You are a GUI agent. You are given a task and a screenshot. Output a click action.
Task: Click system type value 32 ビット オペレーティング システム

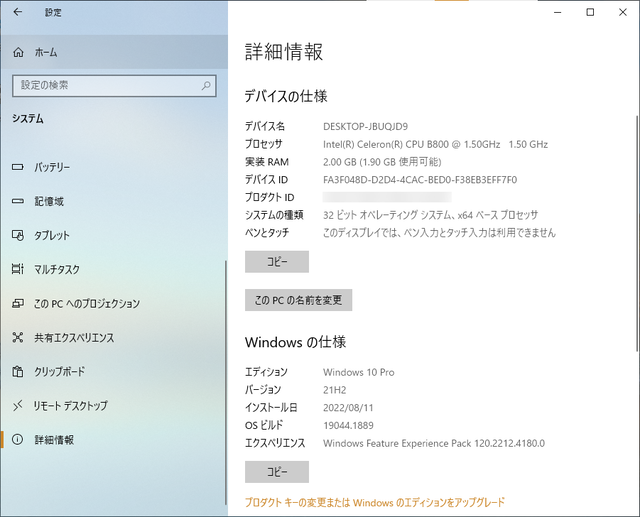tap(431, 215)
